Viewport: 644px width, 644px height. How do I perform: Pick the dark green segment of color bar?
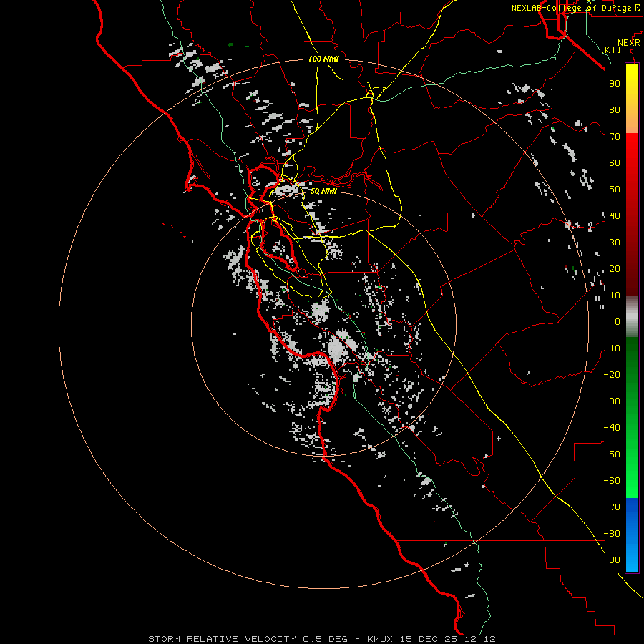click(632, 357)
